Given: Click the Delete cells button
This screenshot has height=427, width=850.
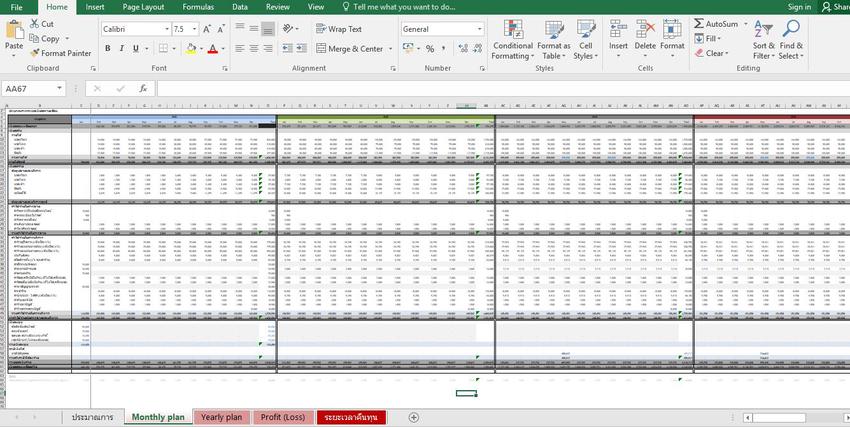Looking at the screenshot, I should [x=645, y=40].
